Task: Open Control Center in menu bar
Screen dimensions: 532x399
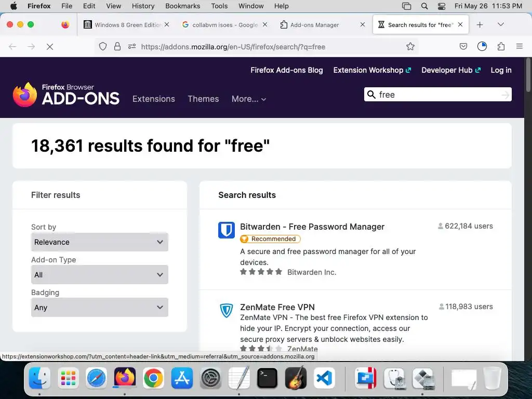Action: point(442,6)
